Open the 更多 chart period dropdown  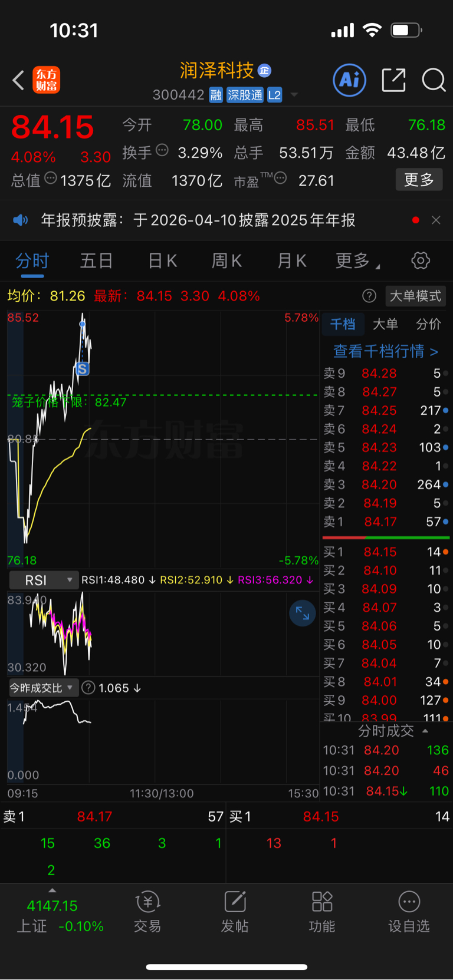[357, 260]
